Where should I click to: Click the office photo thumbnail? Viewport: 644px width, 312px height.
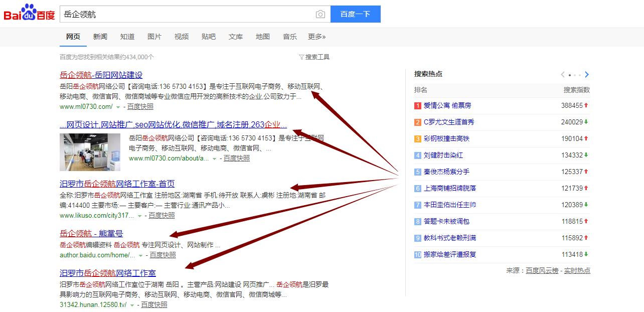(x=90, y=152)
